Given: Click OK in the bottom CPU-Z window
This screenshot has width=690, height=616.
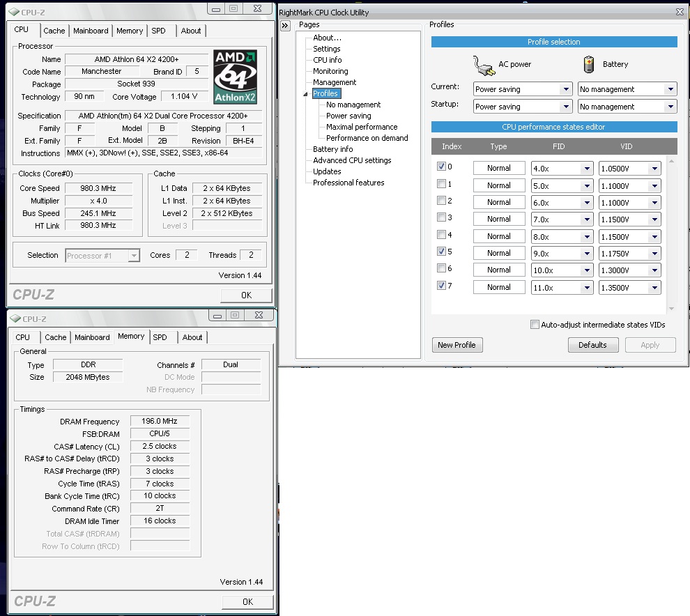Looking at the screenshot, I should (x=247, y=602).
